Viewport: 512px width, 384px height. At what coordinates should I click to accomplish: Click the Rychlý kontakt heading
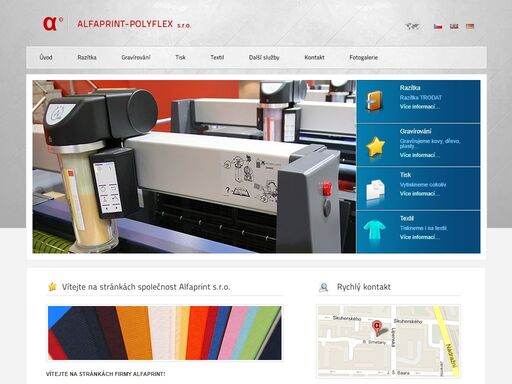(x=364, y=287)
